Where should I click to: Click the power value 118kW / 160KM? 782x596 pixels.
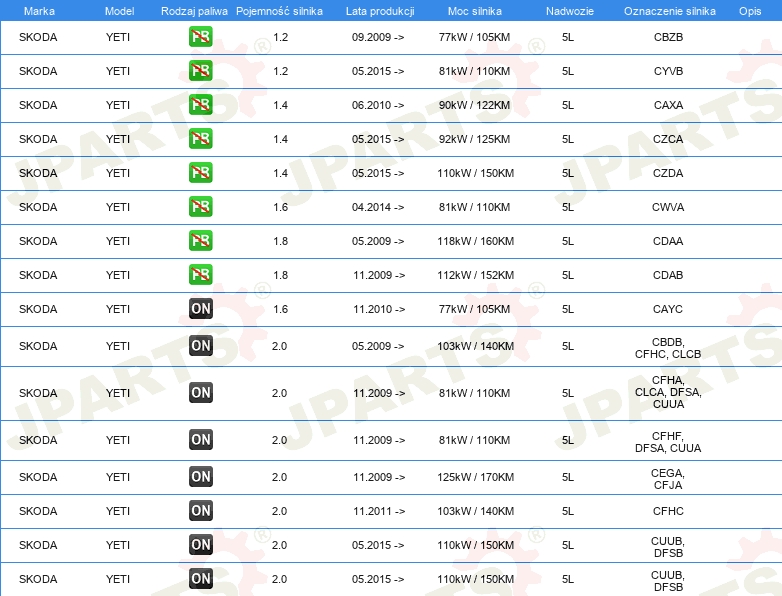click(476, 240)
